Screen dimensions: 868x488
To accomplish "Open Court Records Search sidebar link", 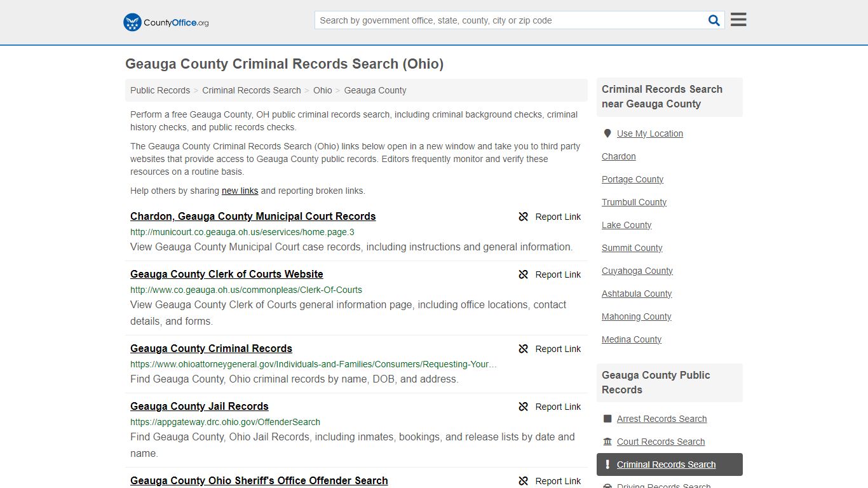I will [661, 442].
